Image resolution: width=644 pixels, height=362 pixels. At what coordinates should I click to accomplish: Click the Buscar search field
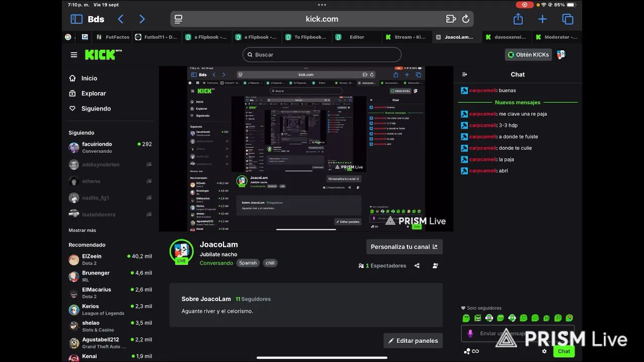322,55
